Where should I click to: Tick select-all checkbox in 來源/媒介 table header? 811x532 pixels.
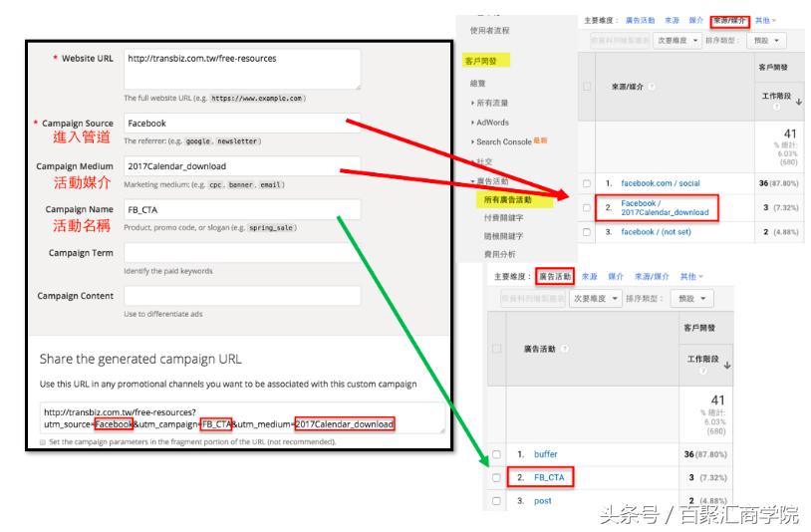587,87
